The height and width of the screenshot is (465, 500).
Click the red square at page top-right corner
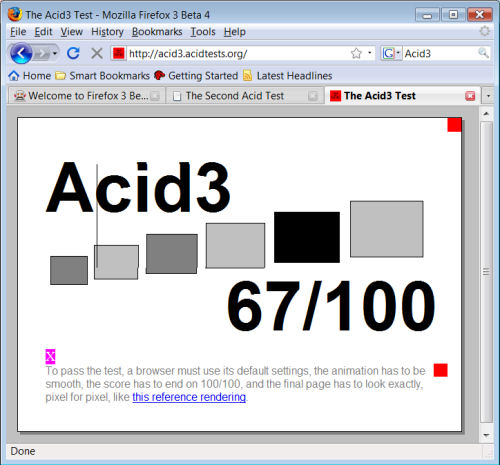coord(454,125)
